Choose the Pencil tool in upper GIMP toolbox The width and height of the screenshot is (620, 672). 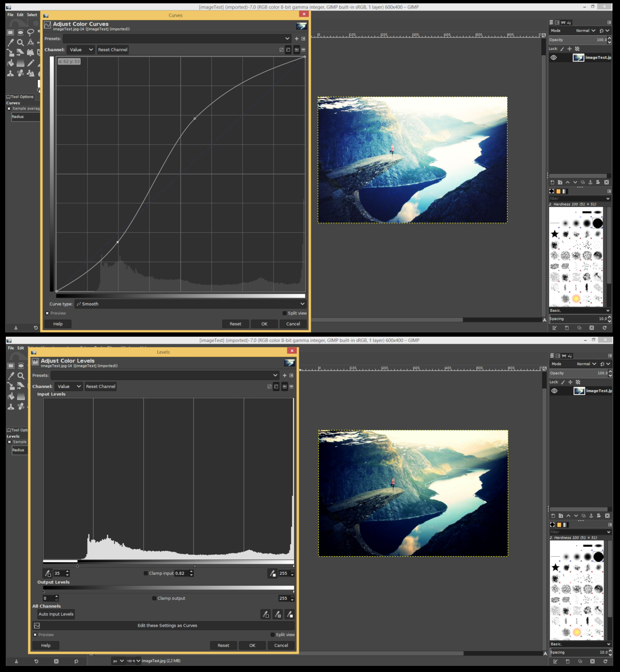pyautogui.click(x=31, y=63)
